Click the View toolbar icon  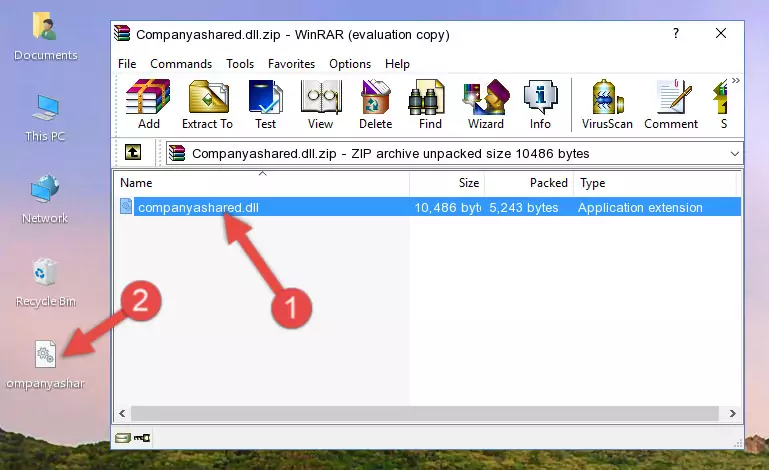coord(321,104)
